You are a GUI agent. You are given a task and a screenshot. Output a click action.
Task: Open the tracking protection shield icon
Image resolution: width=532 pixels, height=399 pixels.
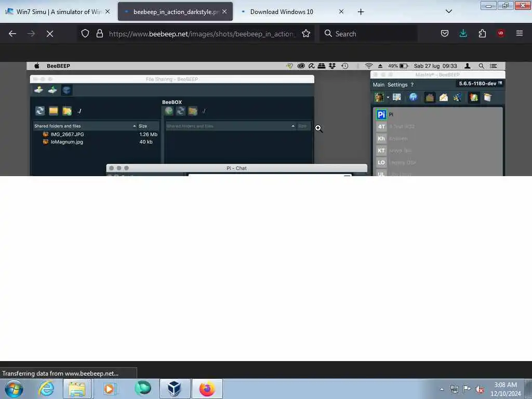85,33
